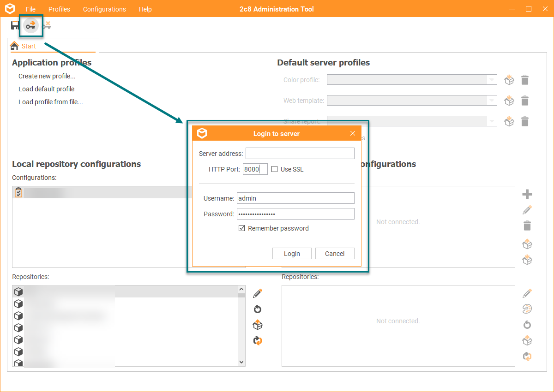This screenshot has height=392, width=554.
Task: Click the up arrow of local Repositories scrollbar
Action: [x=241, y=290]
